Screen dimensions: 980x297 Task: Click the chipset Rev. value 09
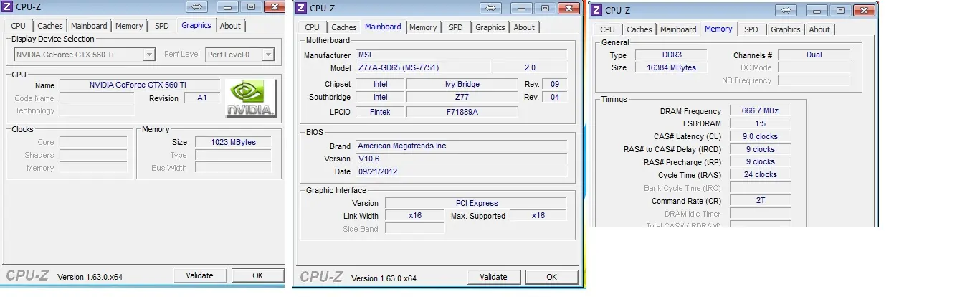[555, 84]
